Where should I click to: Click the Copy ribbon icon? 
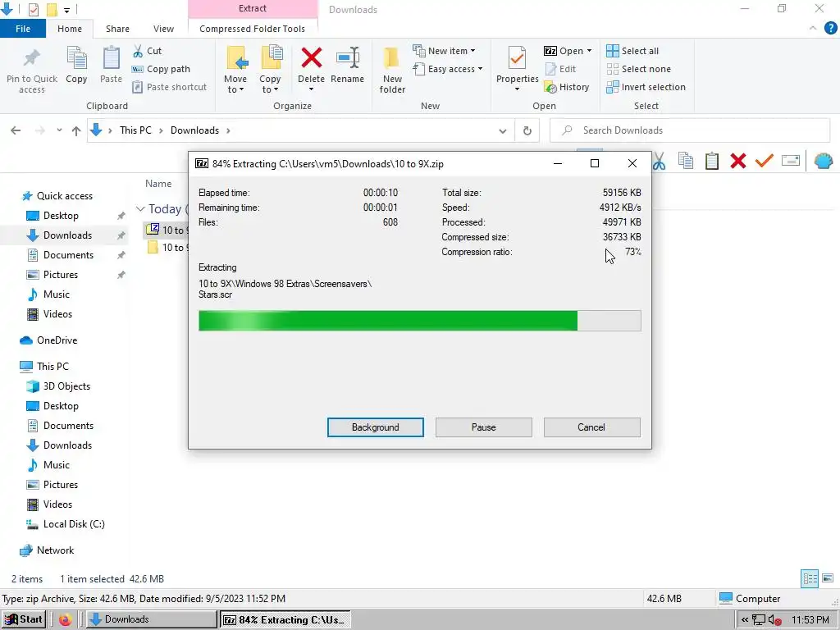coord(76,58)
